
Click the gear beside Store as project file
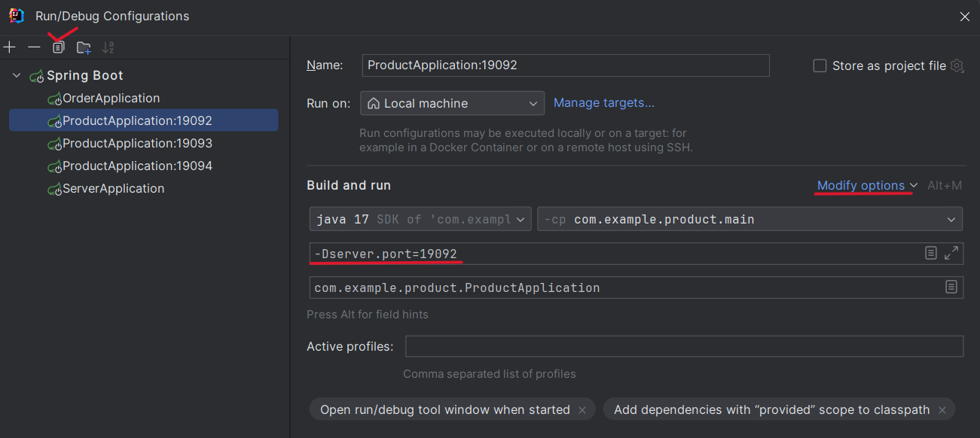point(957,65)
